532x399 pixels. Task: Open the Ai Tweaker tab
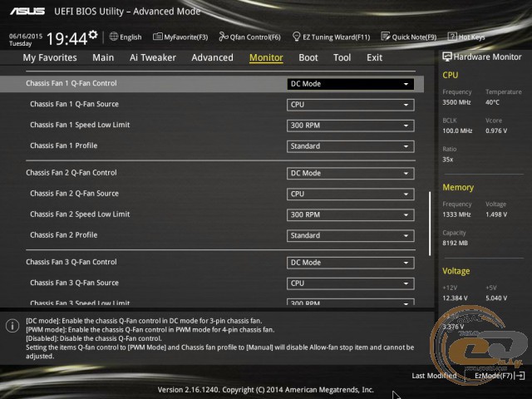tap(153, 57)
